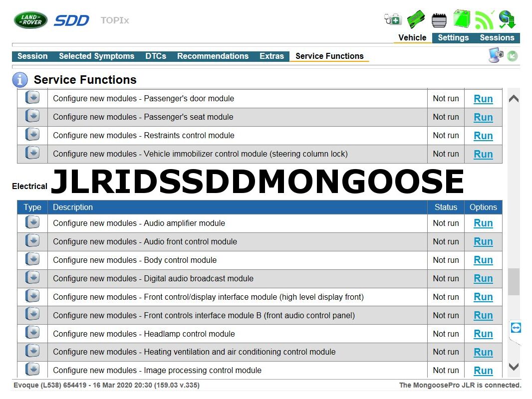Click the Land Rover logo
The width and height of the screenshot is (532, 399).
30,20
